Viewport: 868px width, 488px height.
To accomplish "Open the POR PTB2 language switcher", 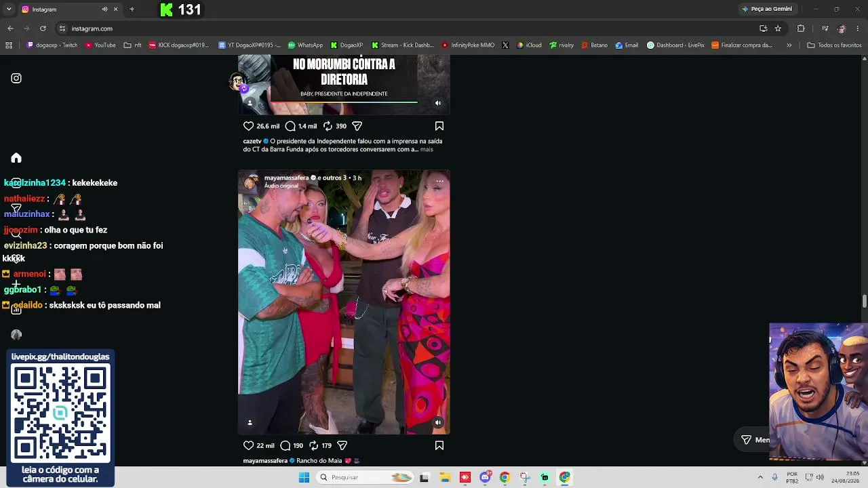I will [792, 477].
